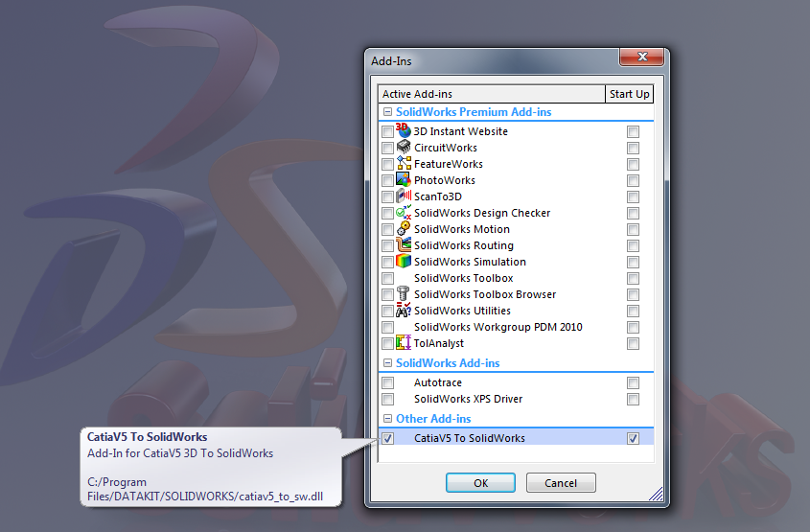Image resolution: width=810 pixels, height=532 pixels.
Task: Uncheck the CatiaV5 To SolidWorks Start Up checkbox
Action: 633,438
